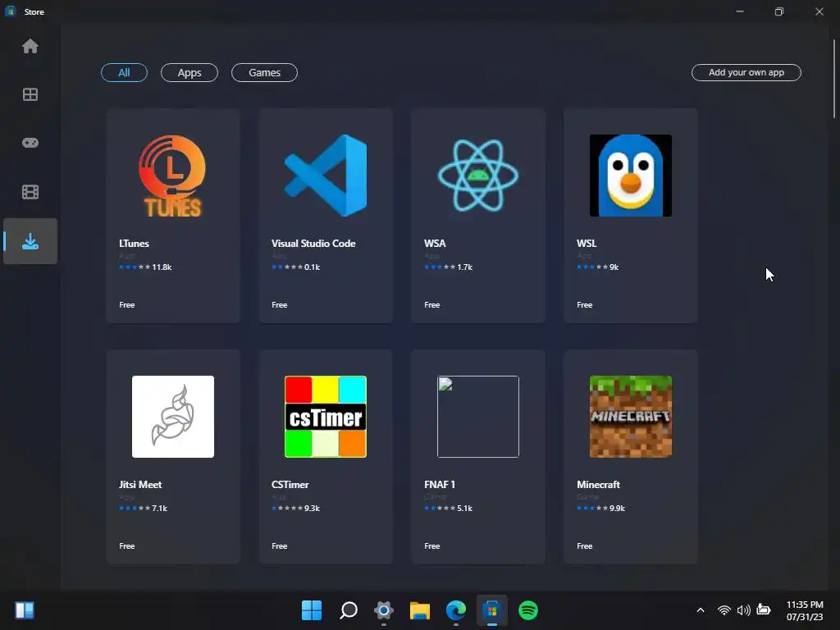Click the Store icon in taskbar
Screen dimensions: 840x630
492,610
